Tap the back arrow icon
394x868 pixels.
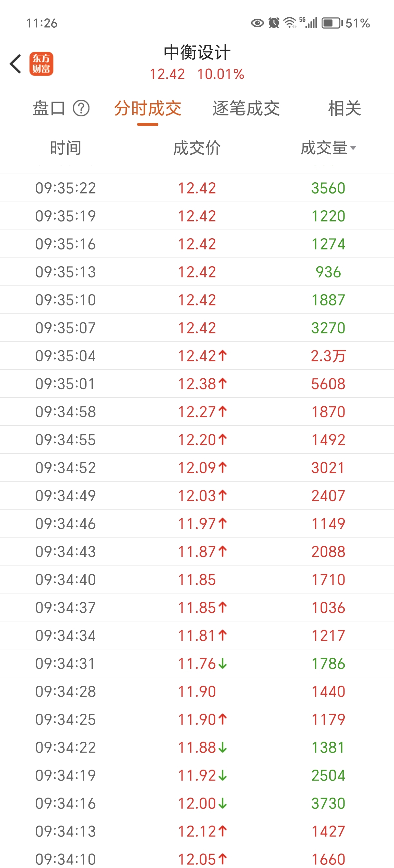coord(15,64)
